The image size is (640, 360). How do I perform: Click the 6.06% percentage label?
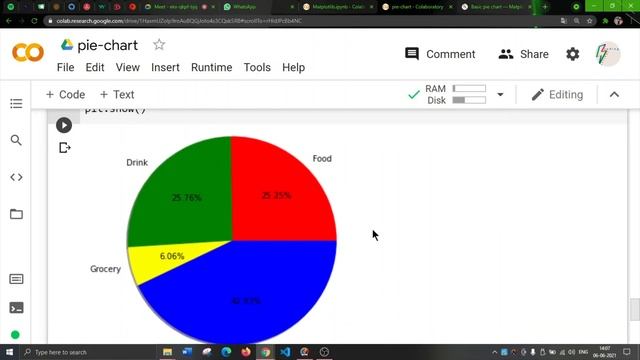[x=172, y=256]
